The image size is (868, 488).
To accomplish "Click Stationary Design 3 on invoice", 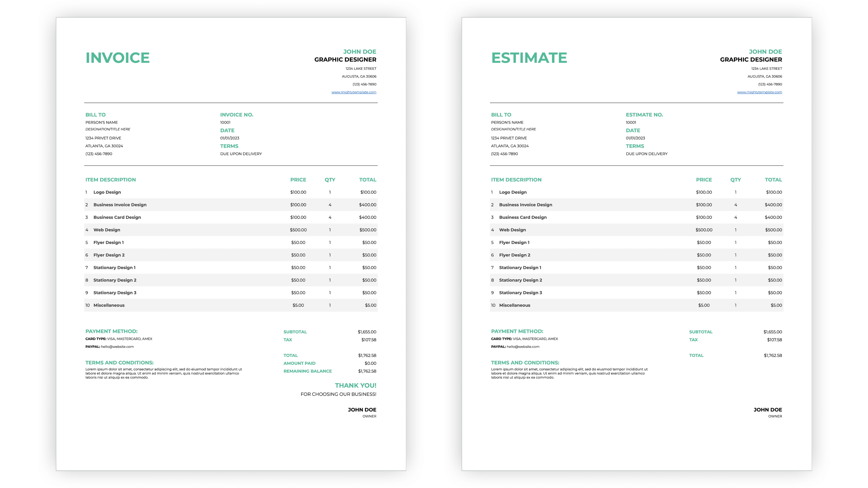I will [x=115, y=293].
